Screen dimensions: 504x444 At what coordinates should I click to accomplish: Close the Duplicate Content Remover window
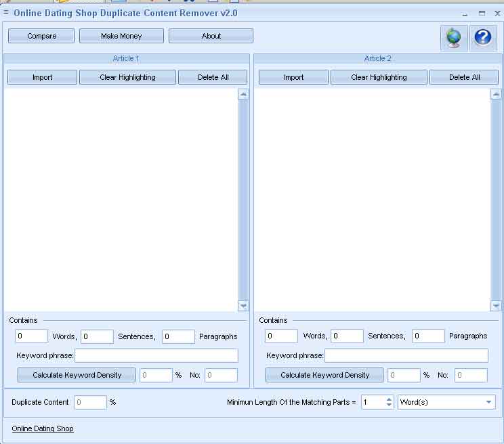click(497, 13)
